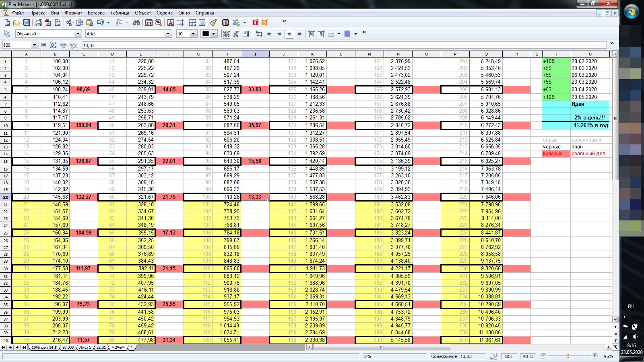Switch to the '50.000' sheet tab
The image size is (644, 362).
tap(68, 347)
